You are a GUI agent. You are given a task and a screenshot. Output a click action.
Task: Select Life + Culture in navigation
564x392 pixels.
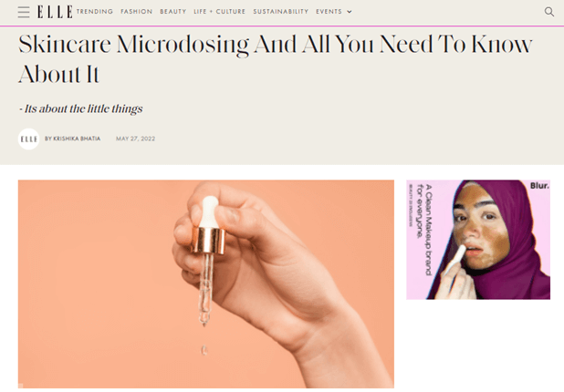(x=219, y=12)
